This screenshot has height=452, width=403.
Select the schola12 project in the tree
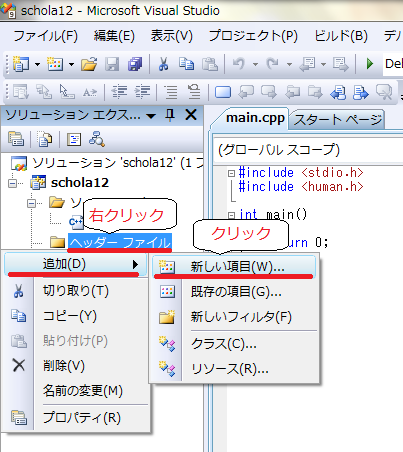point(80,183)
